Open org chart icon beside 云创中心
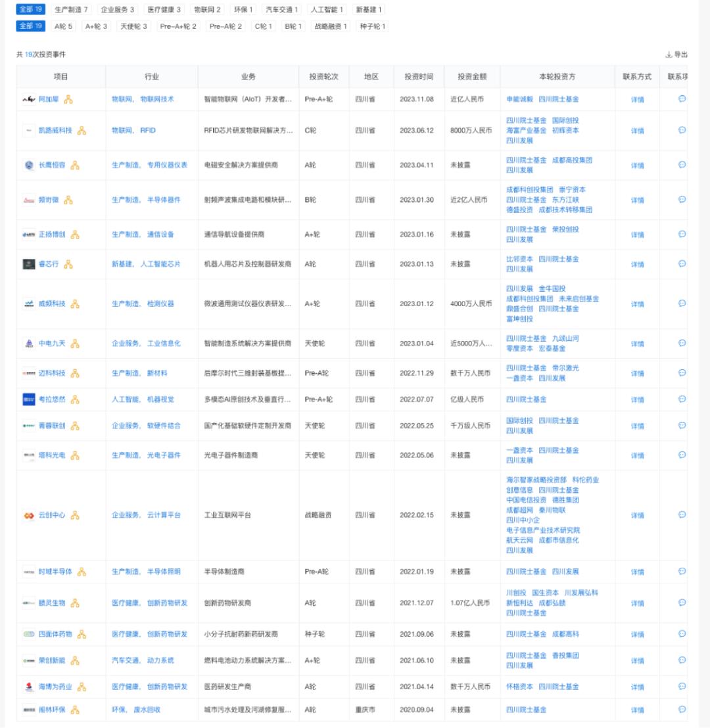 pos(75,515)
